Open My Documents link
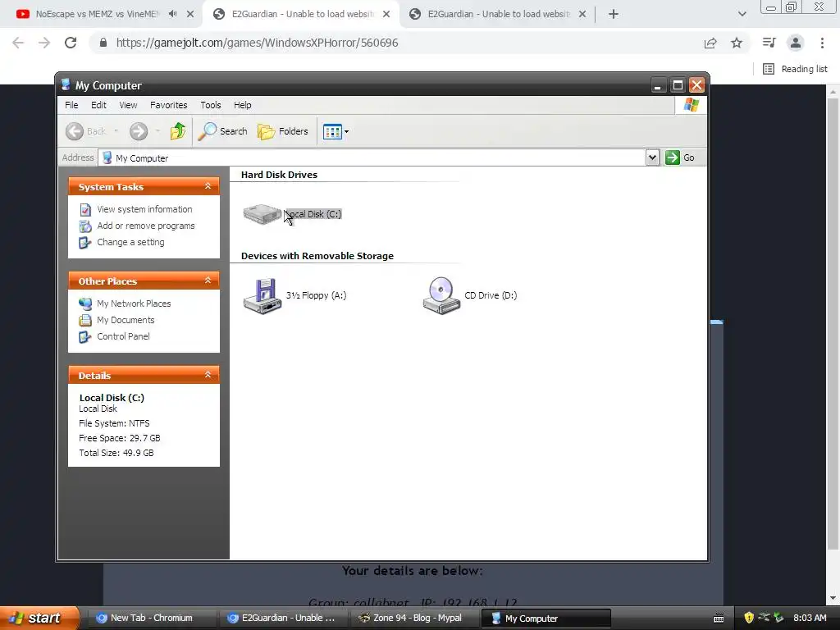 pos(126,321)
